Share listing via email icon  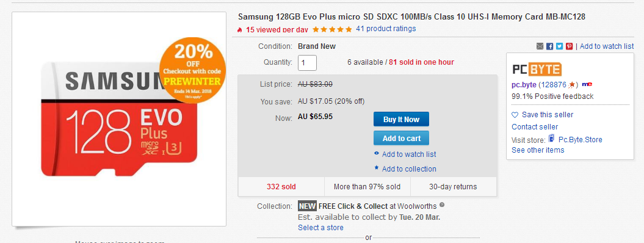(x=540, y=46)
